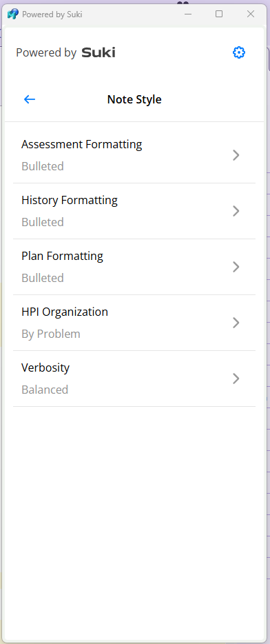Go back using the blue arrow
The width and height of the screenshot is (270, 644).
click(30, 99)
